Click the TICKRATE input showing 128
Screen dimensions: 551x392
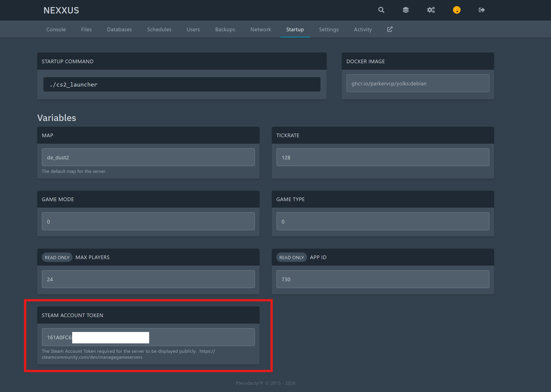tap(383, 157)
